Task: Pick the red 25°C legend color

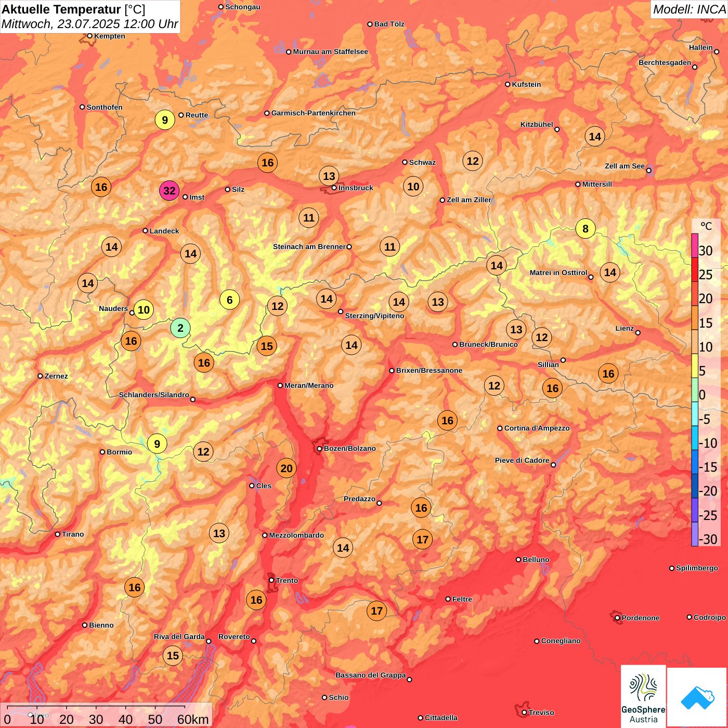Action: 695,269
